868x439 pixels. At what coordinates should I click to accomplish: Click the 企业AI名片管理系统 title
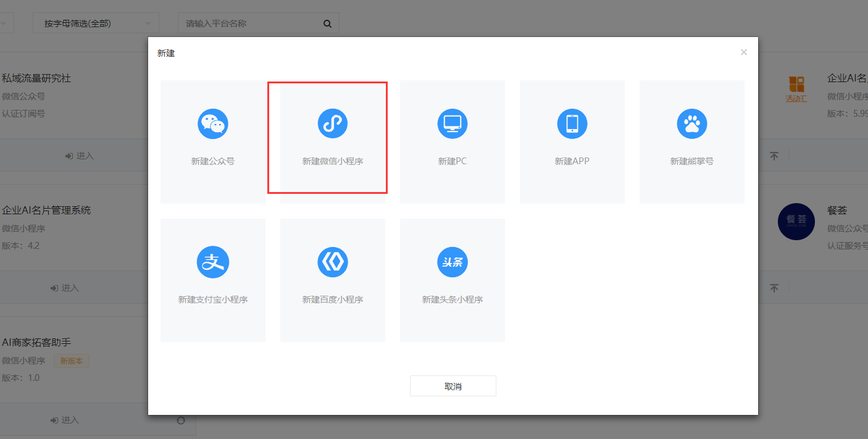(46, 210)
